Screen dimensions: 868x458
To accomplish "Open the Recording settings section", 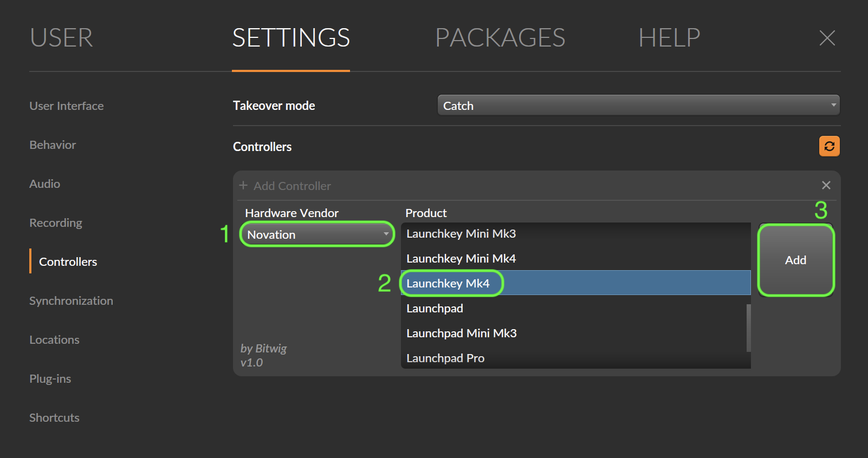I will pyautogui.click(x=56, y=223).
